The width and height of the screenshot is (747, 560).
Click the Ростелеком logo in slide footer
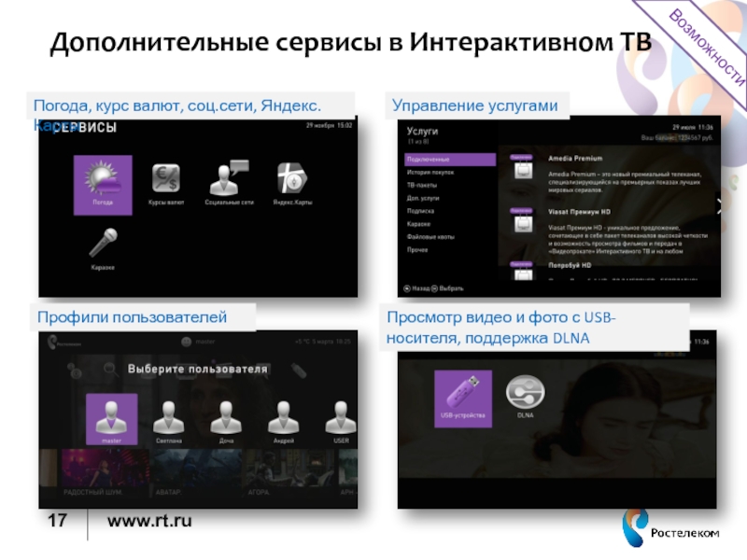(x=670, y=528)
